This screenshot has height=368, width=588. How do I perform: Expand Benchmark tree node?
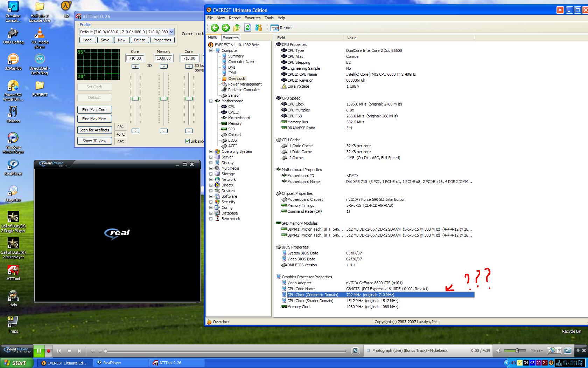pyautogui.click(x=211, y=219)
